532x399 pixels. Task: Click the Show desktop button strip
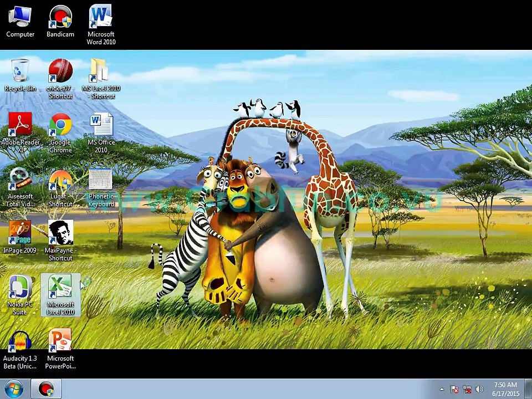click(x=529, y=389)
